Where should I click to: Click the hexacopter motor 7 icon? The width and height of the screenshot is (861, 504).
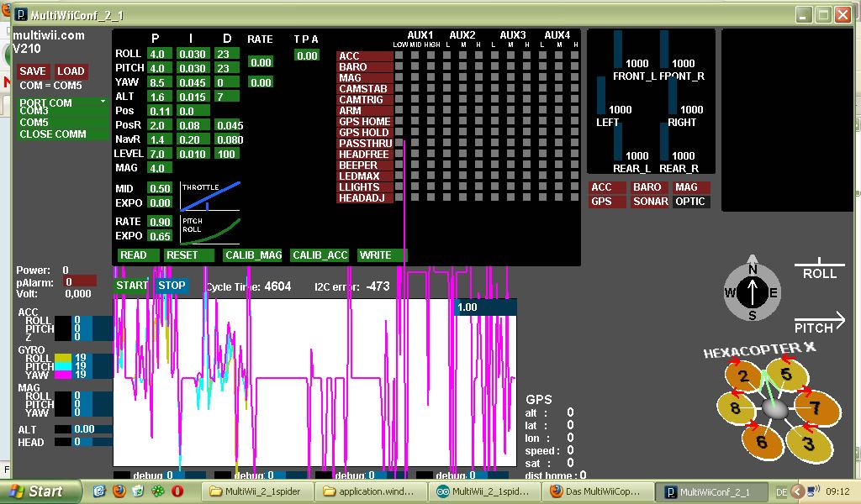816,407
